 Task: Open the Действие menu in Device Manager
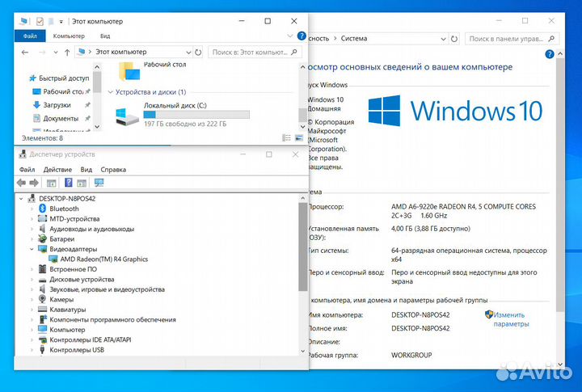click(x=57, y=170)
